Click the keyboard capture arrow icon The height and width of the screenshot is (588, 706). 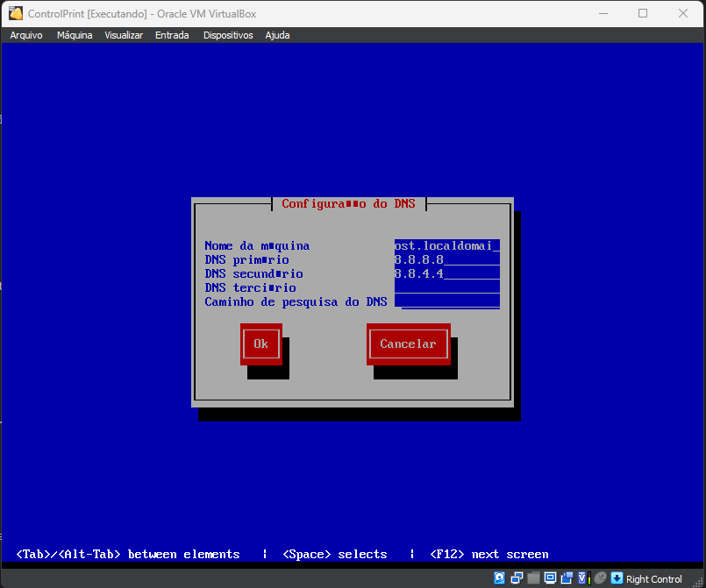(617, 578)
